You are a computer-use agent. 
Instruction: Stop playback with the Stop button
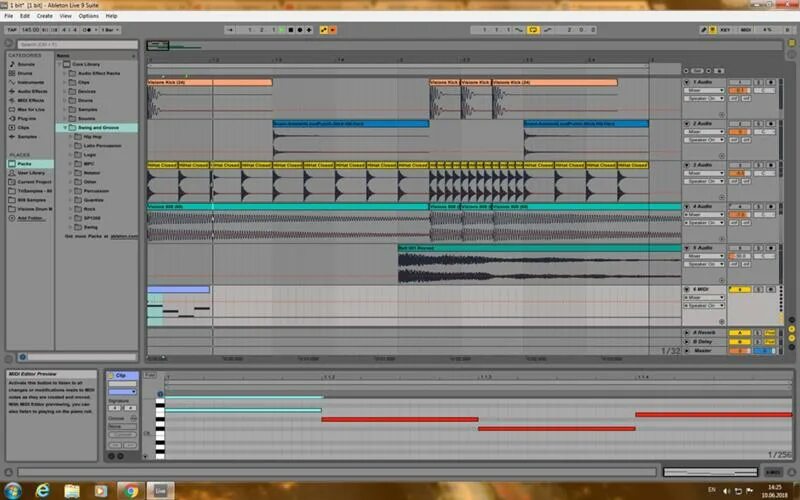click(291, 30)
